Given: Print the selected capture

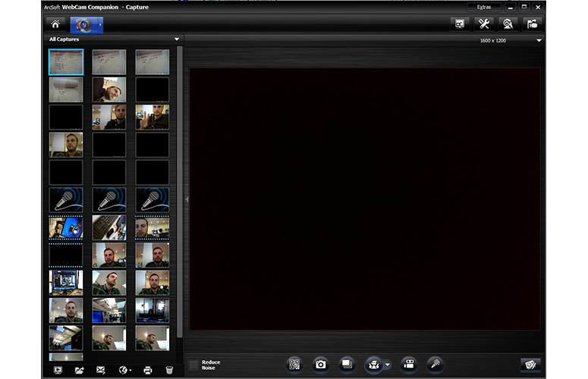Looking at the screenshot, I should point(148,370).
